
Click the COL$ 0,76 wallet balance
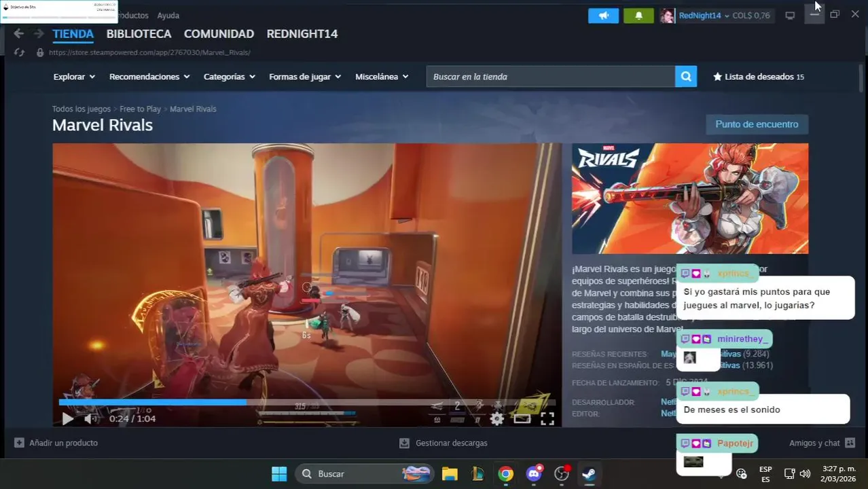tap(751, 16)
